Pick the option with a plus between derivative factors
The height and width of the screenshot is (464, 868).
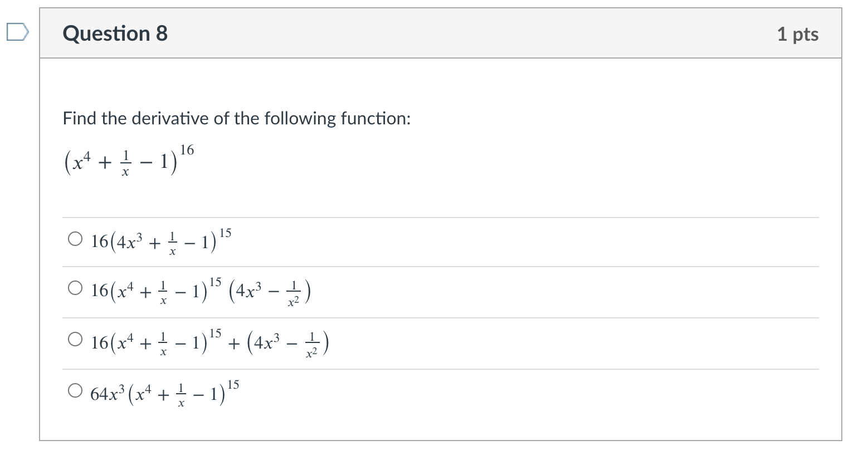pos(75,340)
